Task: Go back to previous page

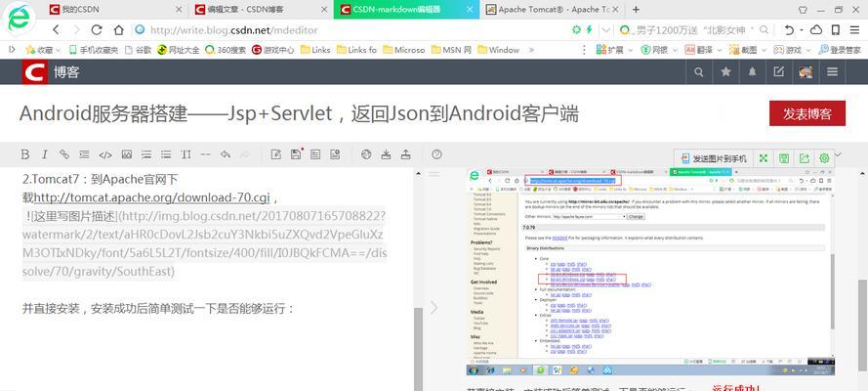Action: [56, 30]
